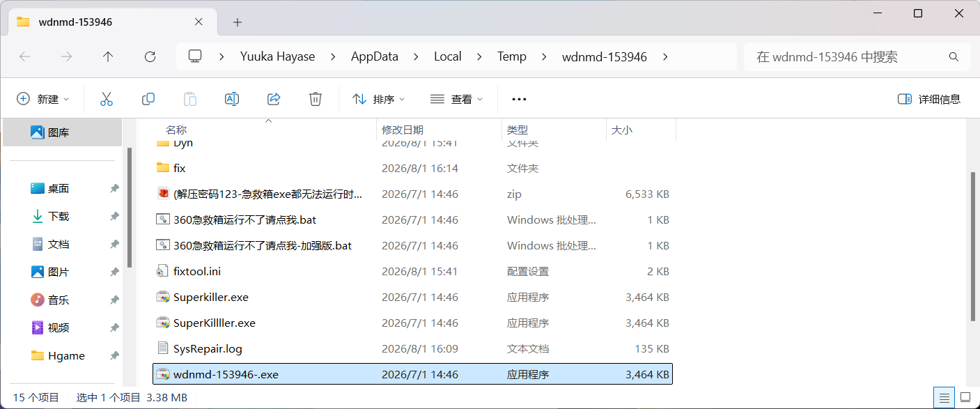Click the This PC monitor icon in address bar
980x409 pixels.
[x=195, y=56]
